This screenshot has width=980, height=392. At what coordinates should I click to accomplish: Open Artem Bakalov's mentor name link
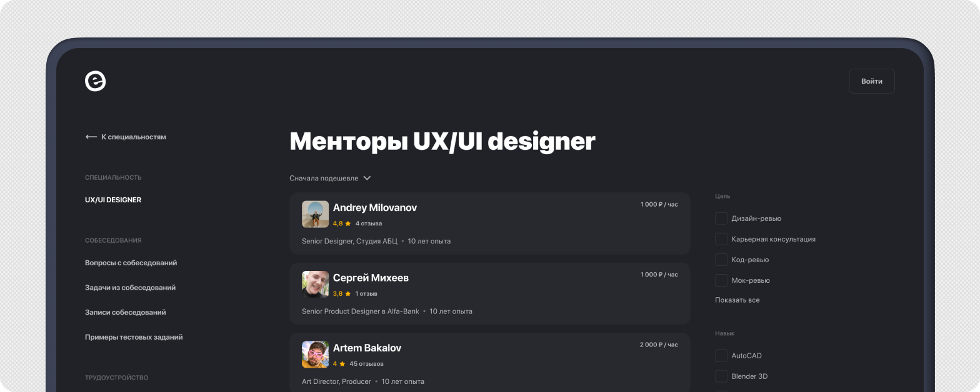(367, 348)
